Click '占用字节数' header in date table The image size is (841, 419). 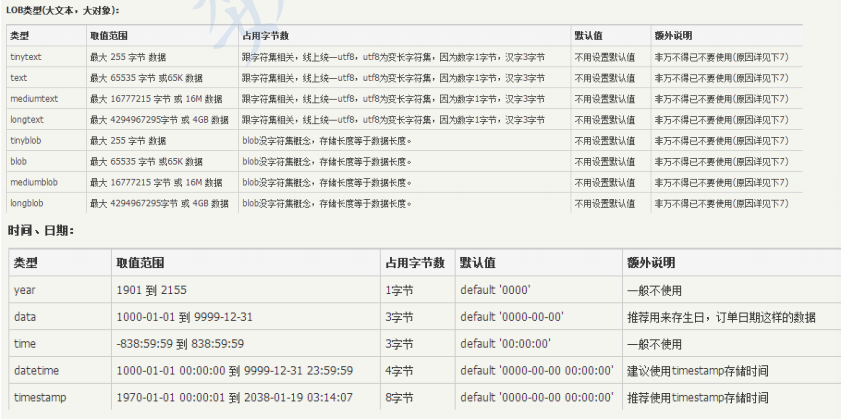(415, 263)
